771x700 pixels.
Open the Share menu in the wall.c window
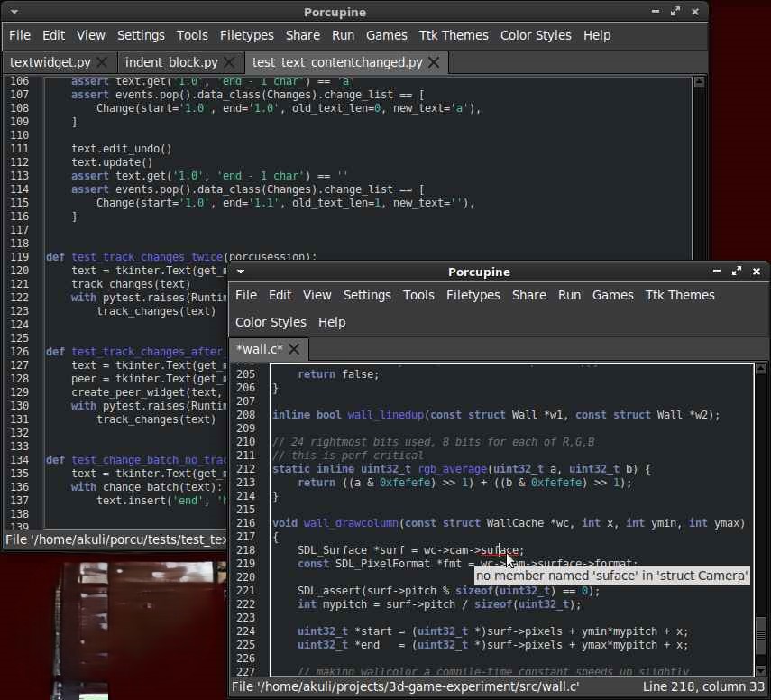coord(529,295)
